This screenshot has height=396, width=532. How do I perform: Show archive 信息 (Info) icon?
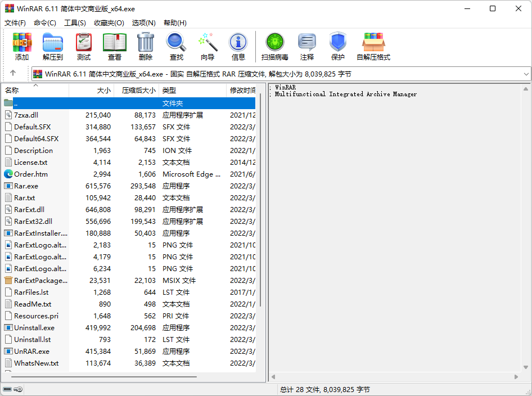[x=238, y=43]
